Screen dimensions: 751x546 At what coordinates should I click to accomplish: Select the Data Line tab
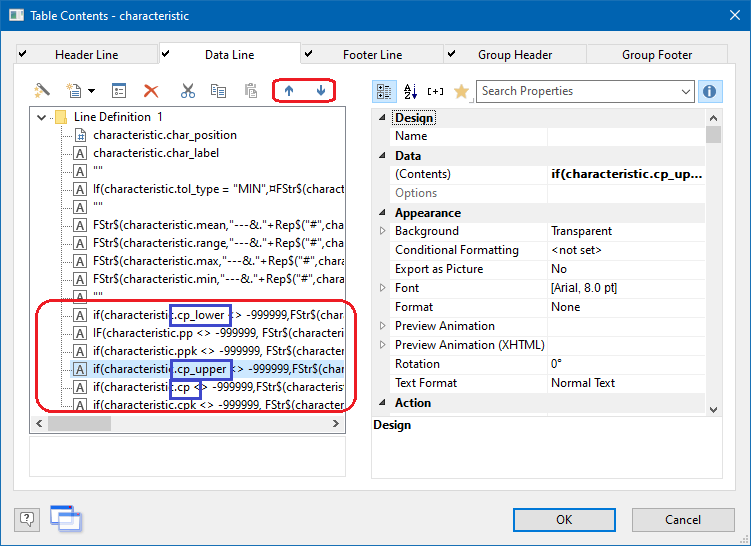tap(229, 54)
